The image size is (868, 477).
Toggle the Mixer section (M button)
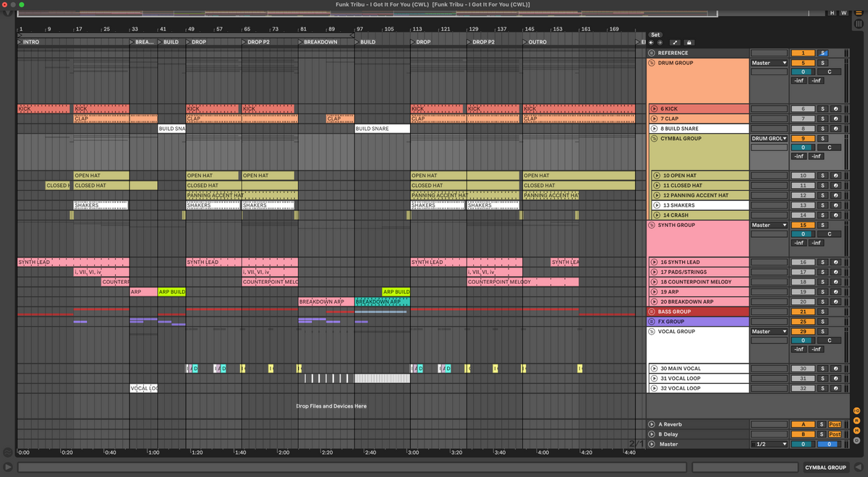pyautogui.click(x=856, y=430)
